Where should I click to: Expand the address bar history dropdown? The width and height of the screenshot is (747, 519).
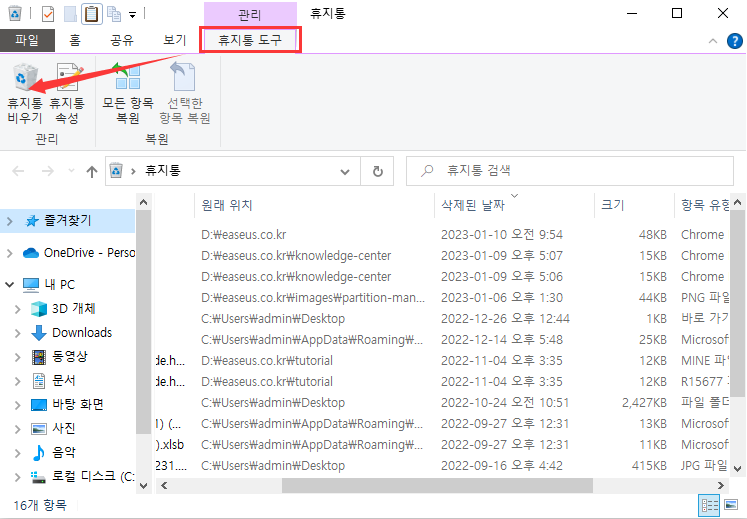click(345, 172)
